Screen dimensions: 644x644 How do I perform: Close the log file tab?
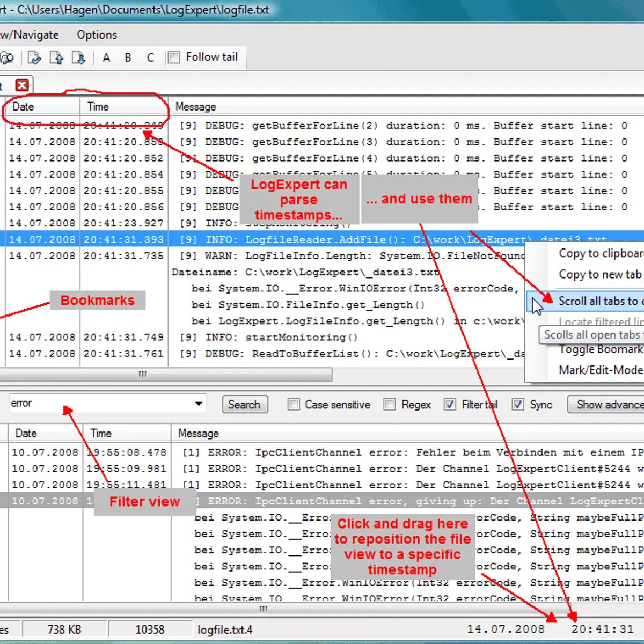pyautogui.click(x=22, y=85)
